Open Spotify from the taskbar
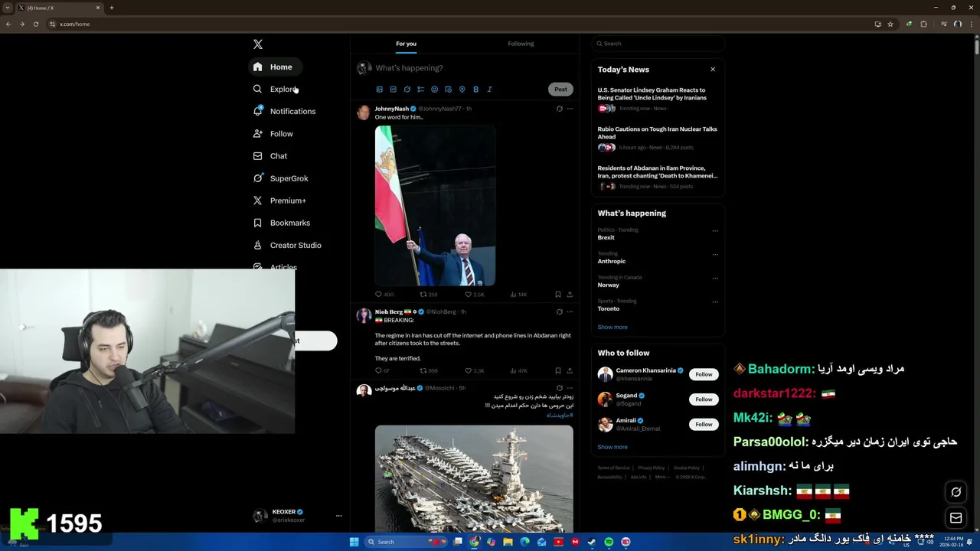This screenshot has height=551, width=980. pos(609,542)
